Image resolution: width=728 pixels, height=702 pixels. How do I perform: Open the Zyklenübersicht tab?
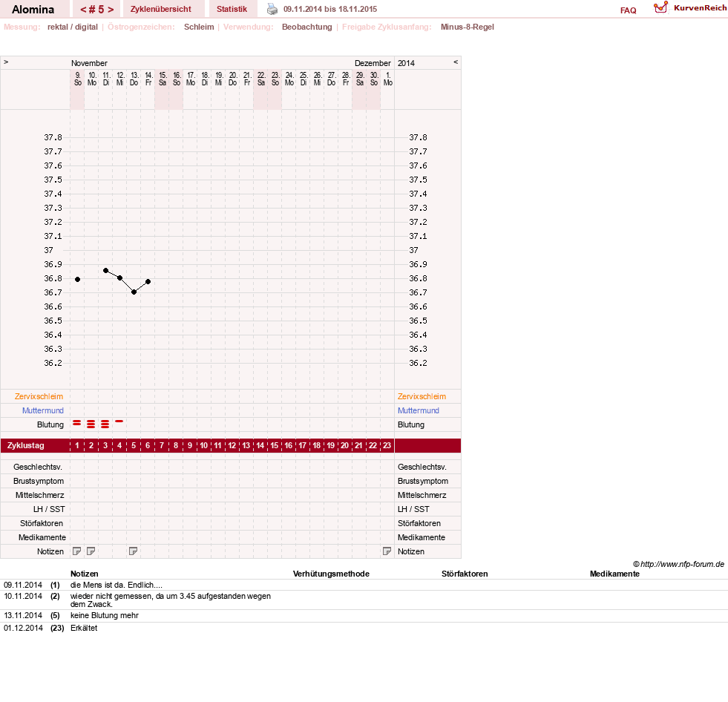coord(160,10)
